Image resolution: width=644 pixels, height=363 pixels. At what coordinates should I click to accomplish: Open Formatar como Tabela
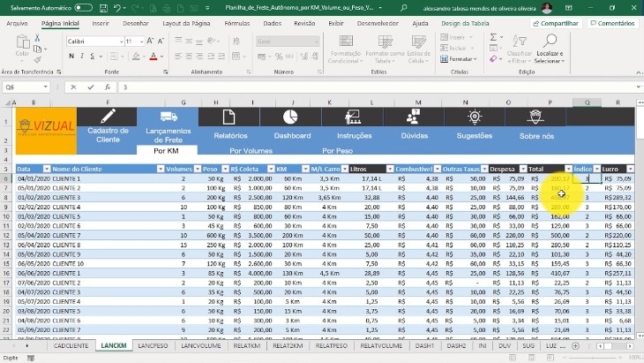(x=385, y=49)
